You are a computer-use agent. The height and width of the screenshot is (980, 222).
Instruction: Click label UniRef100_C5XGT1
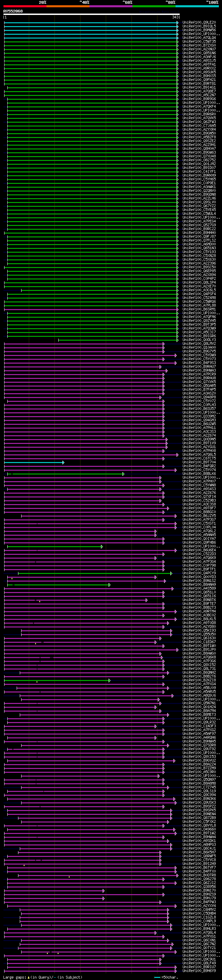tap(199, 524)
